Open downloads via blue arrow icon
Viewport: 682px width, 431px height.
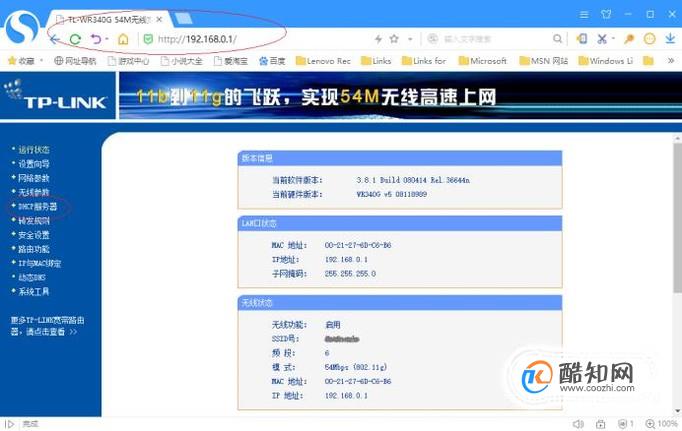pyautogui.click(x=670, y=39)
